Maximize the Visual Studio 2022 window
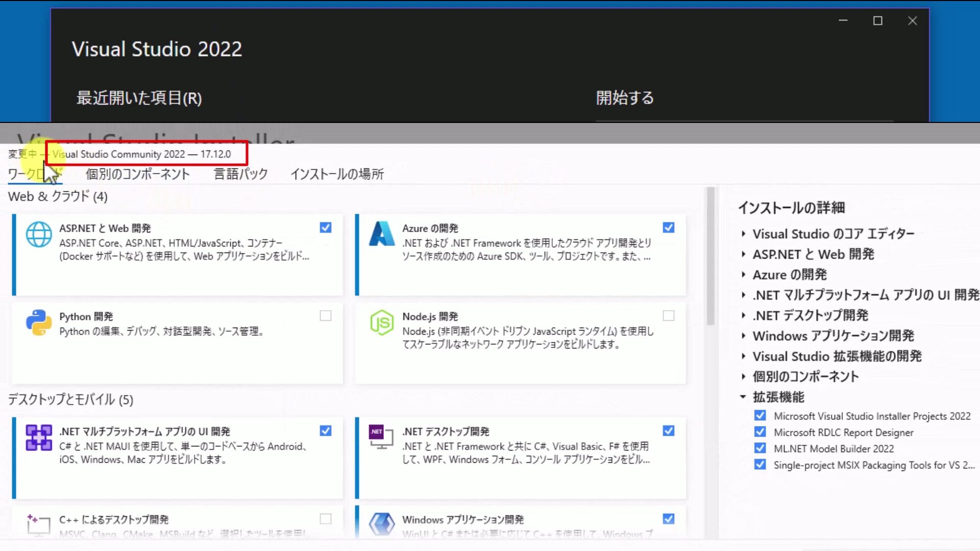This screenshot has width=980, height=551. coord(878,20)
